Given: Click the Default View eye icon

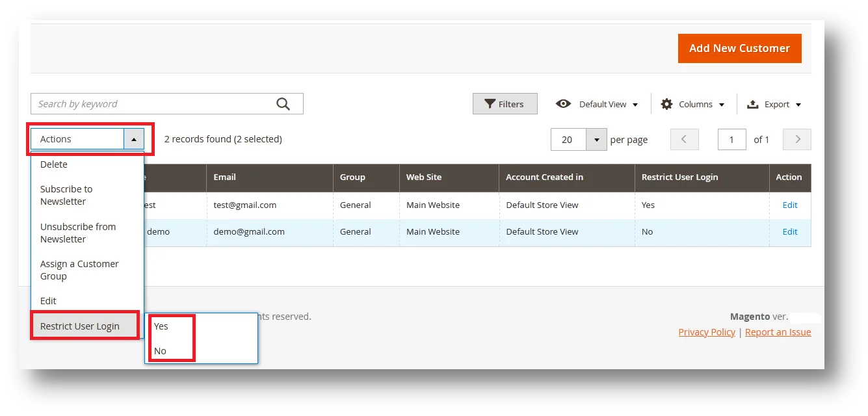Looking at the screenshot, I should (x=563, y=104).
